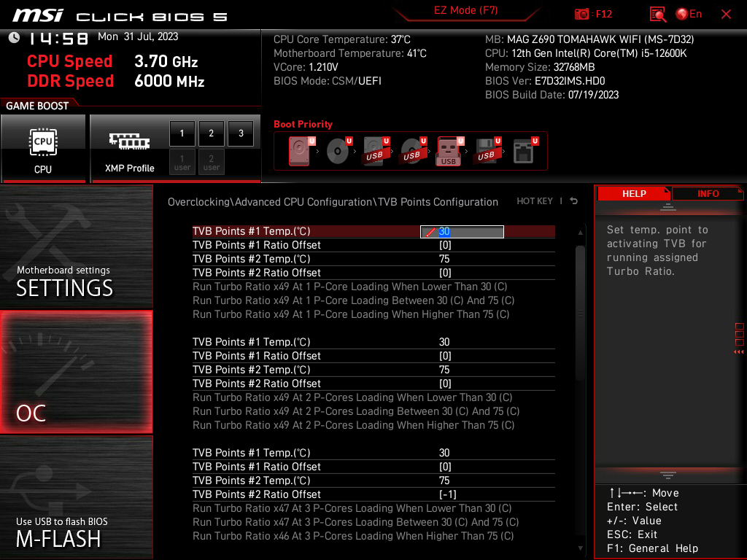
Task: Click the breadcrumb TVB Points Configuration path
Action: [438, 202]
